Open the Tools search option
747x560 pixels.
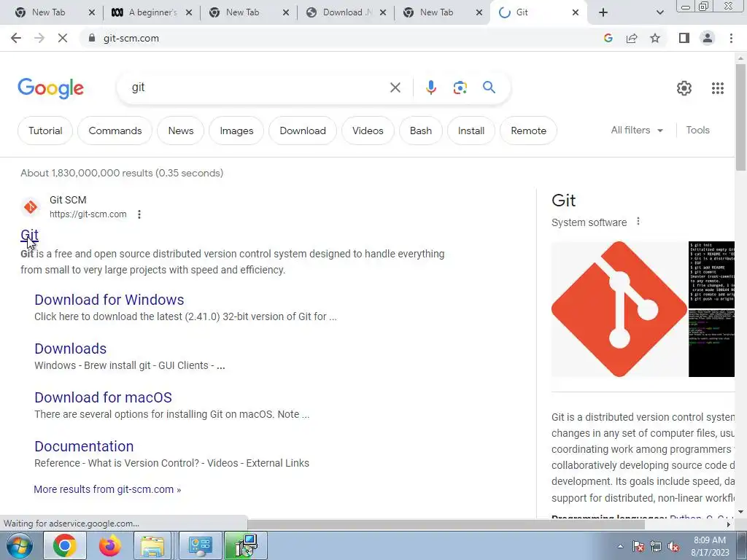click(697, 130)
